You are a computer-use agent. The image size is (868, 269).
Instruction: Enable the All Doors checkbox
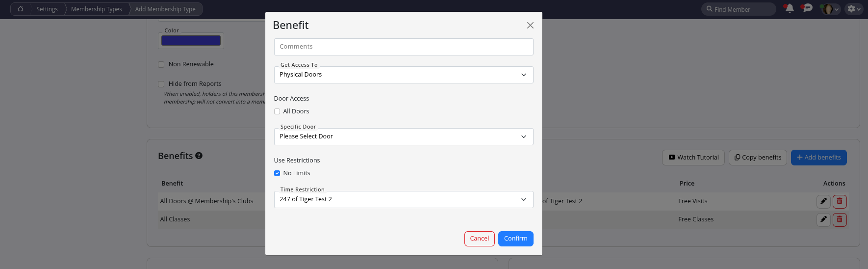(277, 111)
